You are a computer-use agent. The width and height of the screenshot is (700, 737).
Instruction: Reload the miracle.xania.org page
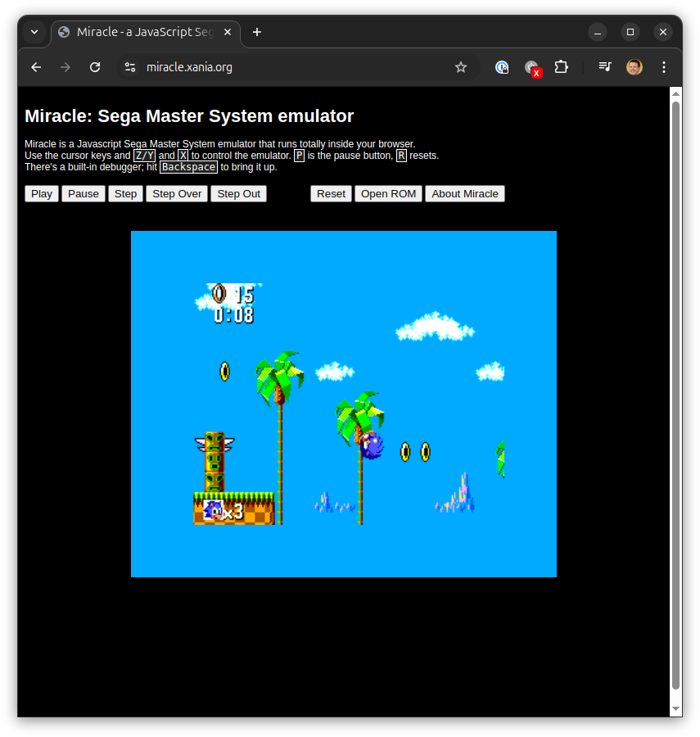95,67
